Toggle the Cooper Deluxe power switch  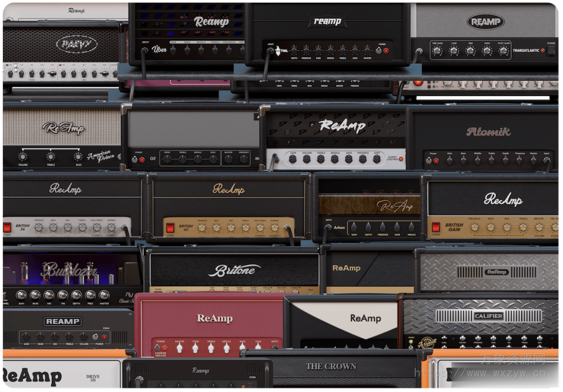pos(156,347)
